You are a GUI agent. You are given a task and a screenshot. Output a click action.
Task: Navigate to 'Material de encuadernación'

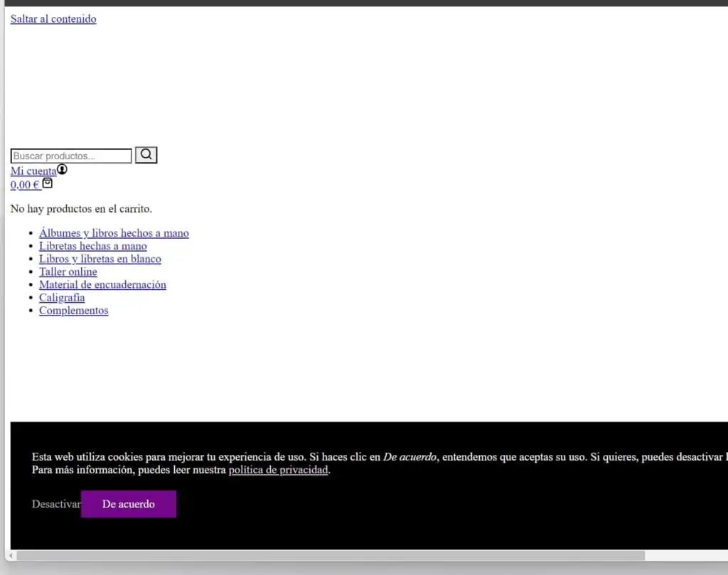point(102,284)
